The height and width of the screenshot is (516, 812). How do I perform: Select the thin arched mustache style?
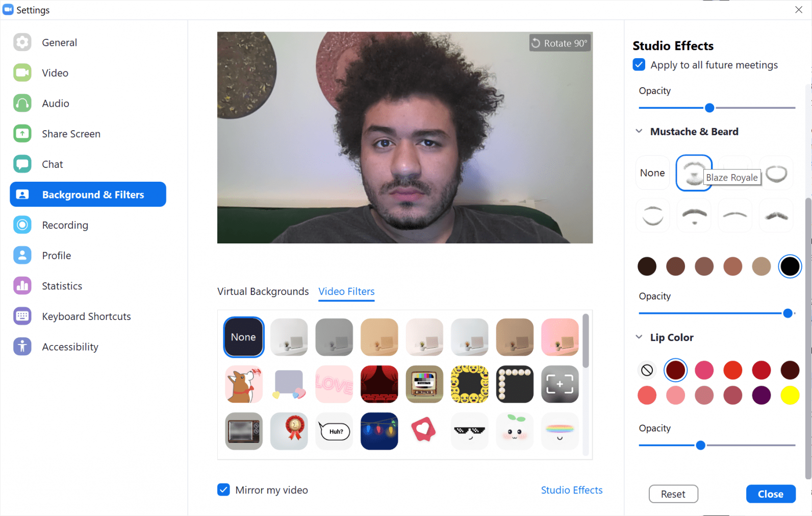735,215
